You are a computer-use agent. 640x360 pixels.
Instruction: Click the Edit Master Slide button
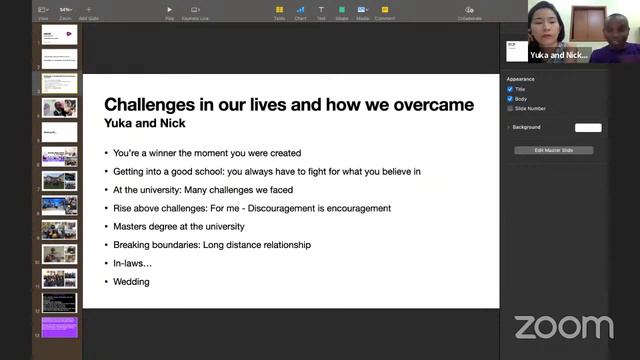pos(554,150)
